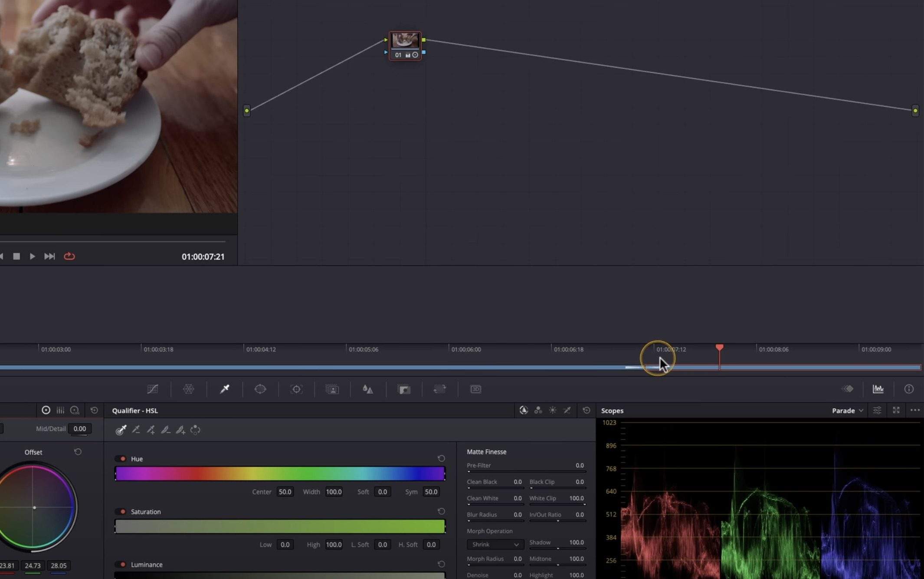This screenshot has height=579, width=924.
Task: Reset the Saturation qualifier range
Action: (x=441, y=511)
